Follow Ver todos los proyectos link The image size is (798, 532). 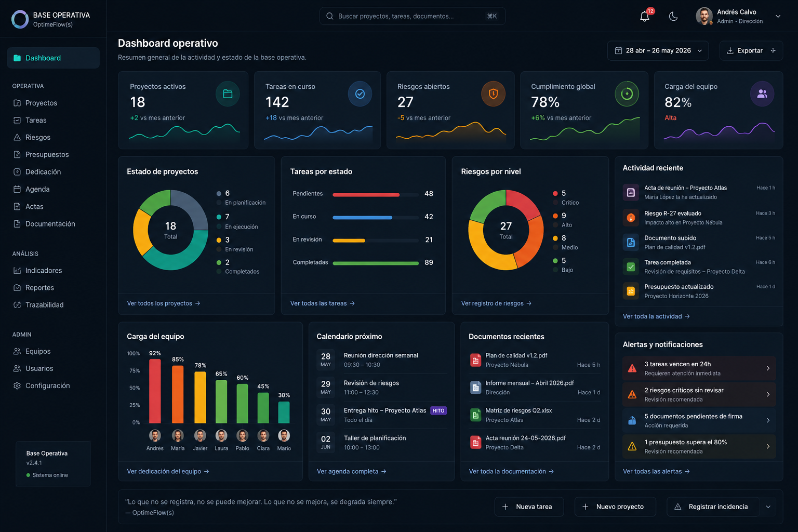(x=164, y=303)
